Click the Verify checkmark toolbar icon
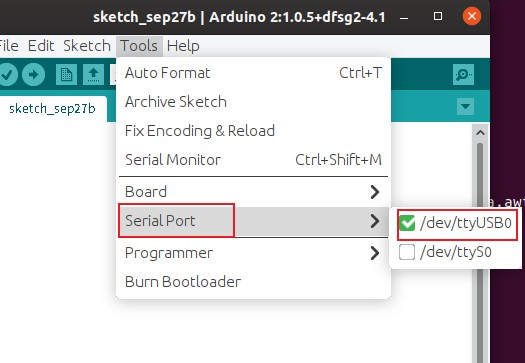Viewport: 525px width, 363px height. (7, 74)
